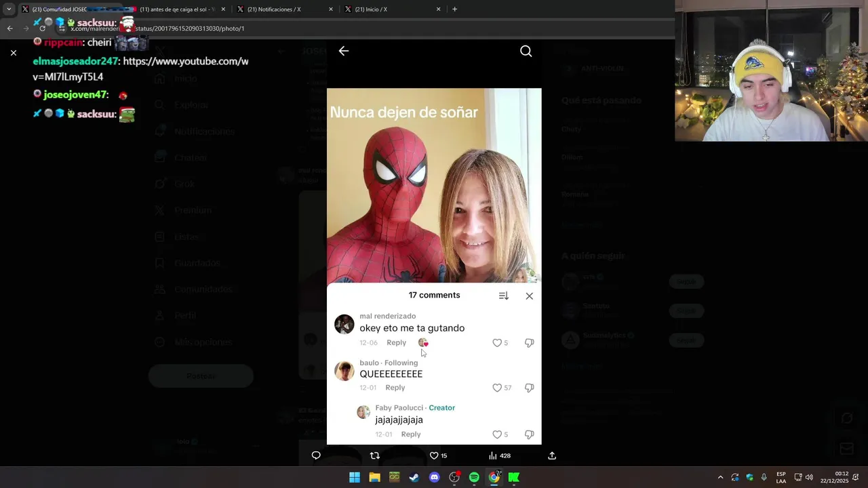The image size is (868, 488).
Task: Open Windows Start menu
Action: click(355, 477)
